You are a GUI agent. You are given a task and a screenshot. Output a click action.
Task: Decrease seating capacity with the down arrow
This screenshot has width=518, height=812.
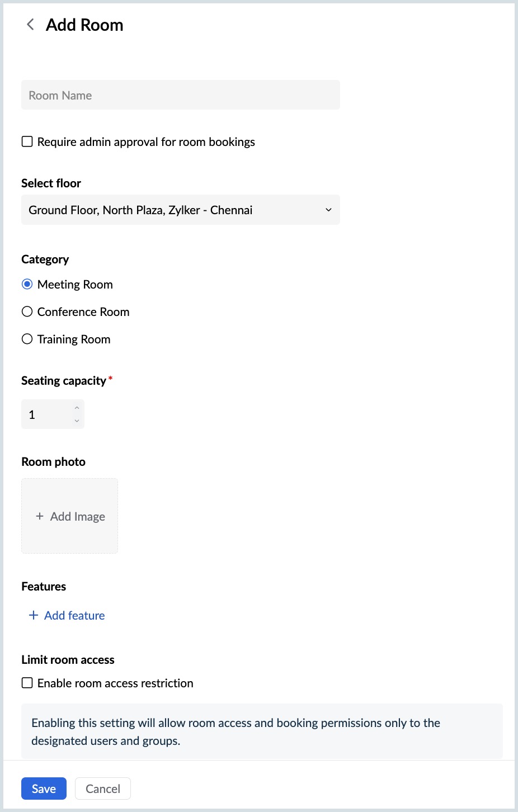click(x=77, y=421)
